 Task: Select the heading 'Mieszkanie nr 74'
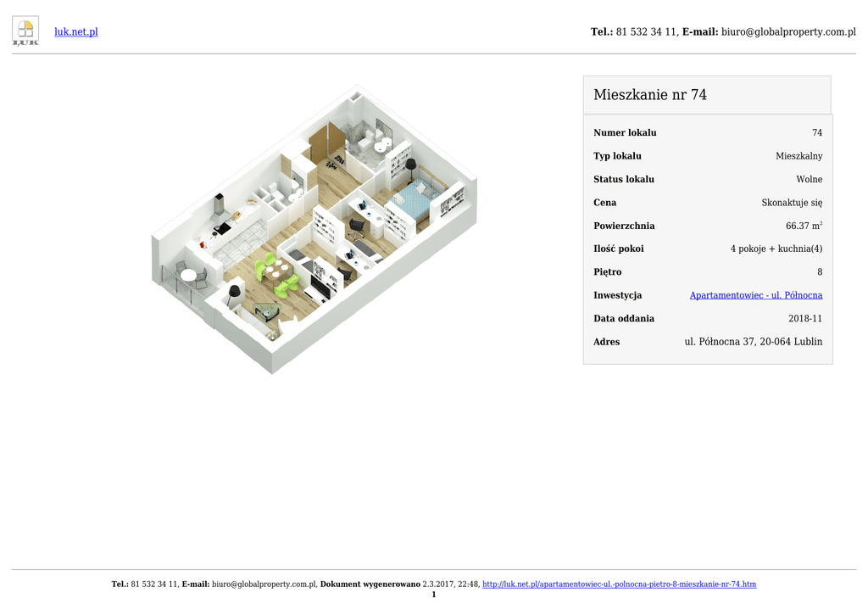[x=650, y=95]
